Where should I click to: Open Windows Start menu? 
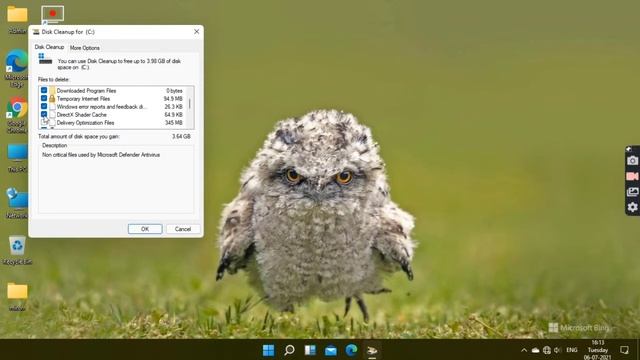pos(268,350)
